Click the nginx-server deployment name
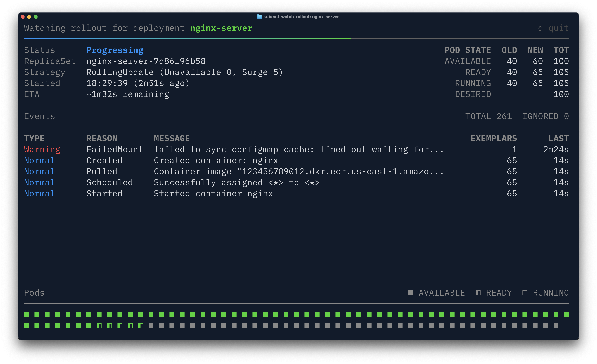The height and width of the screenshot is (364, 597). [221, 28]
